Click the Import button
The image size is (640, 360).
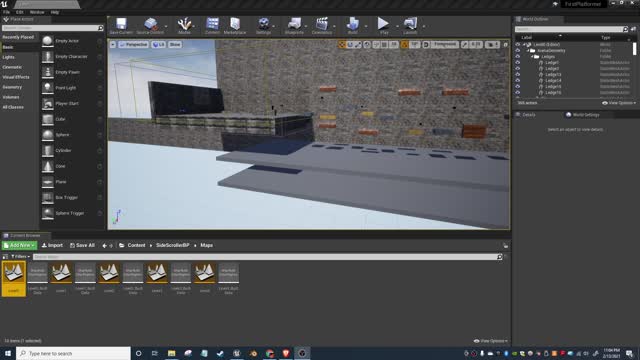52,245
